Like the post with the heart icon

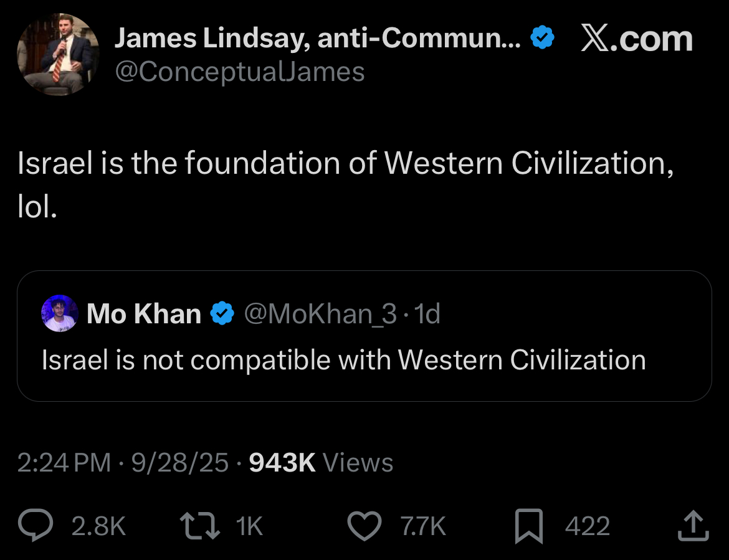pyautogui.click(x=364, y=526)
